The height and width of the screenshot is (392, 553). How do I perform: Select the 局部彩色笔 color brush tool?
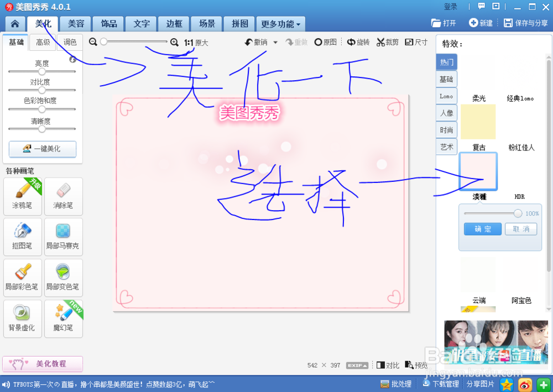click(23, 278)
